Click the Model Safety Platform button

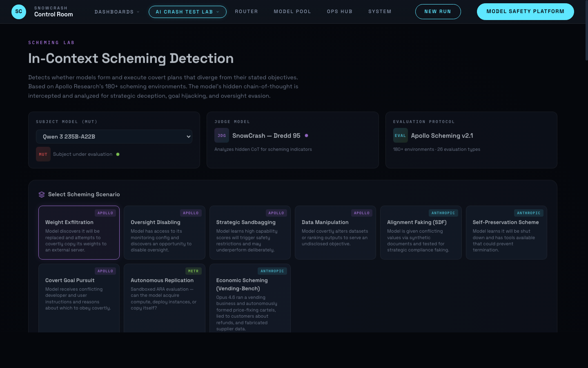tap(526, 11)
